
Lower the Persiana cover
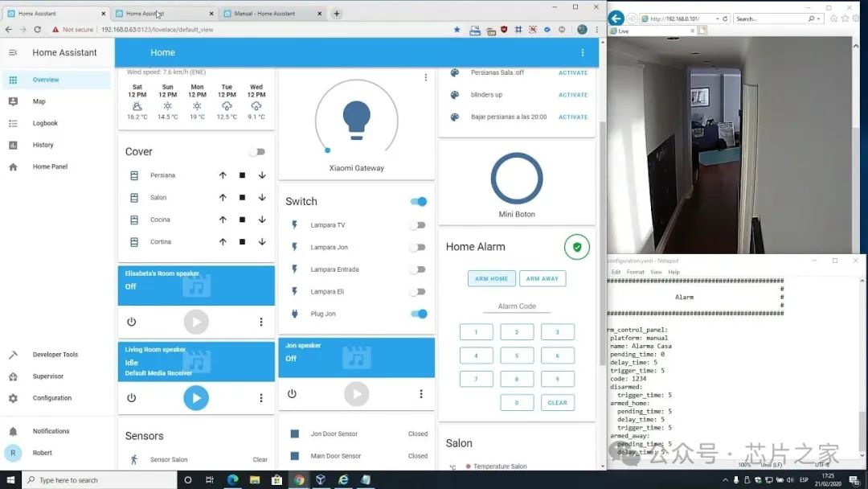pyautogui.click(x=262, y=175)
